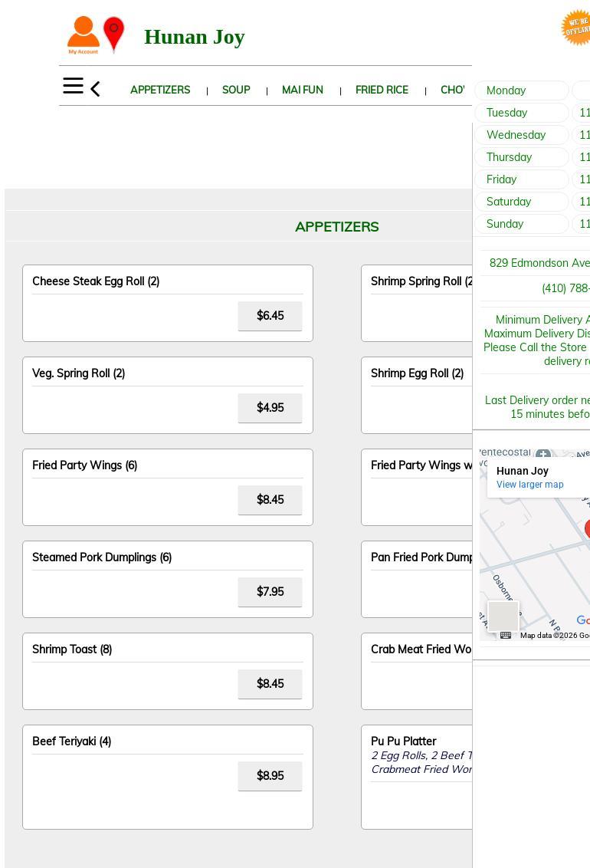The height and width of the screenshot is (868, 590).
Task: Click the Monday hours label
Action: tap(522, 90)
